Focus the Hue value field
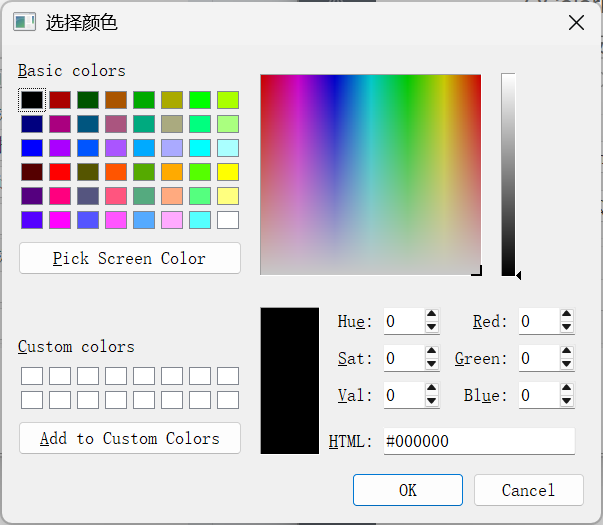Viewport: 603px width, 525px height. [405, 321]
